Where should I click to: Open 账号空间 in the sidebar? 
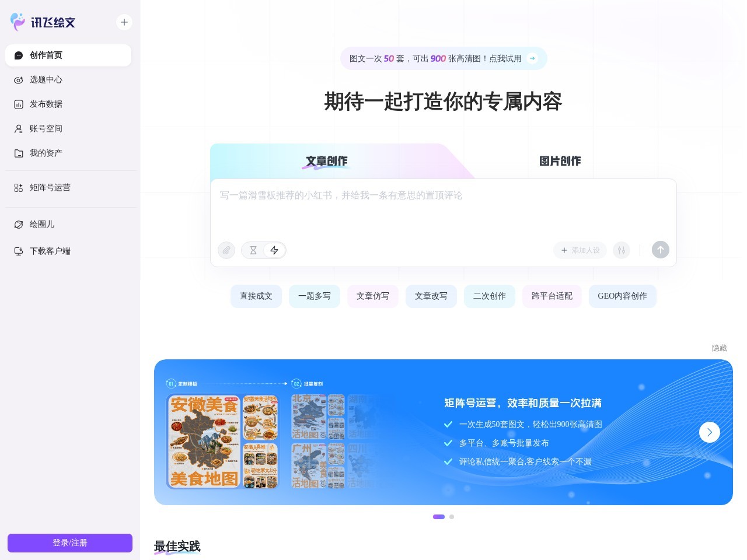point(68,129)
